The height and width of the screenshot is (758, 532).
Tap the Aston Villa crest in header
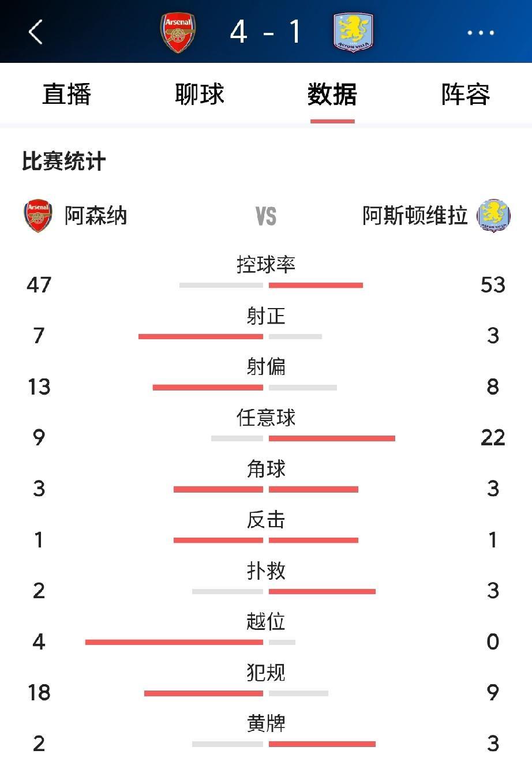point(353,32)
